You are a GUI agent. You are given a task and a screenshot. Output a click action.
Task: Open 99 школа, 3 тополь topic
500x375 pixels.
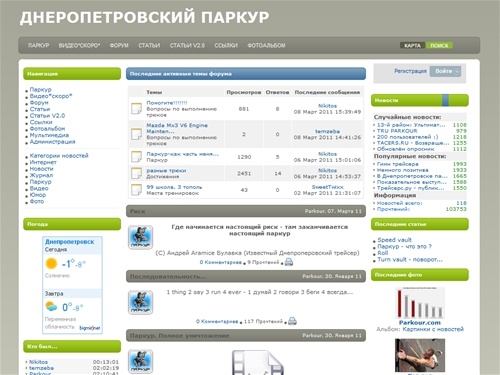click(174, 187)
